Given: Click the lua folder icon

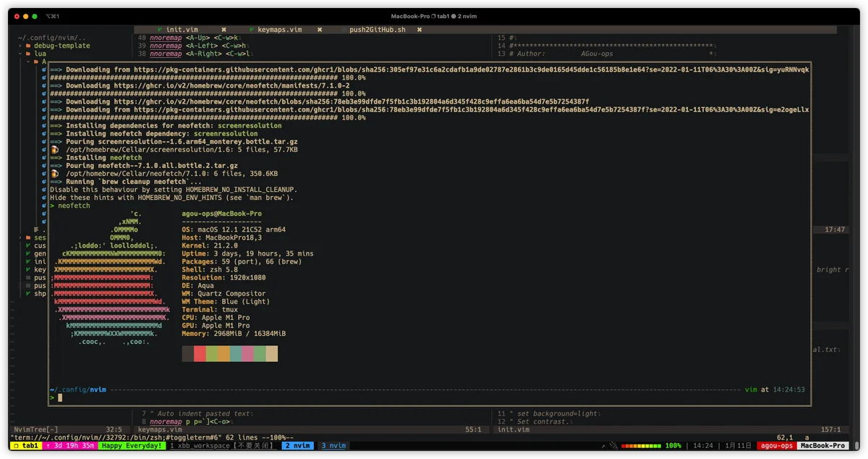Looking at the screenshot, I should pyautogui.click(x=28, y=54).
